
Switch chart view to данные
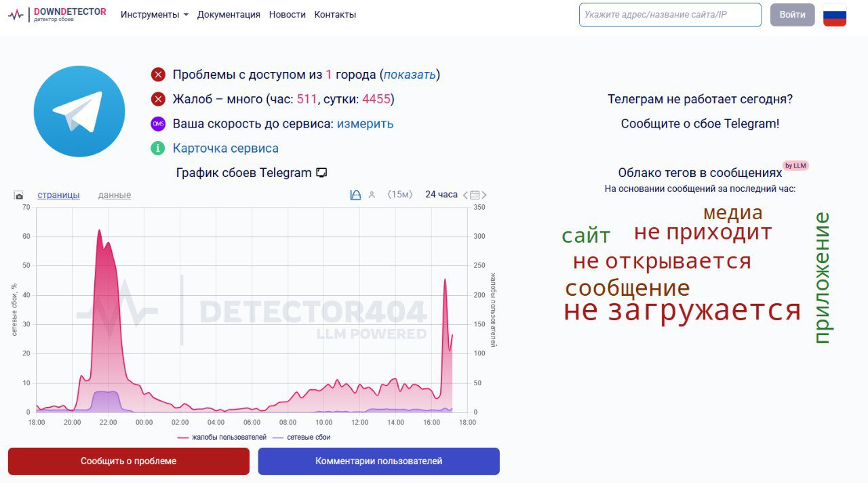click(115, 195)
